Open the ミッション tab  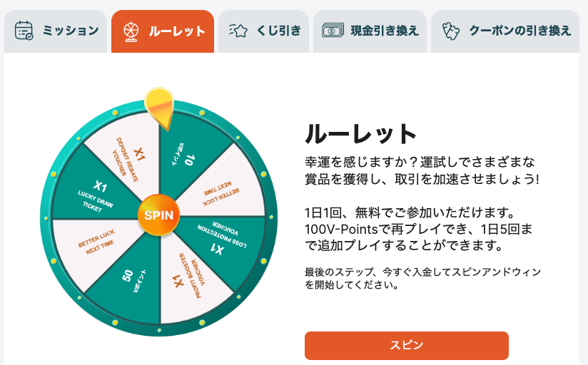56,31
